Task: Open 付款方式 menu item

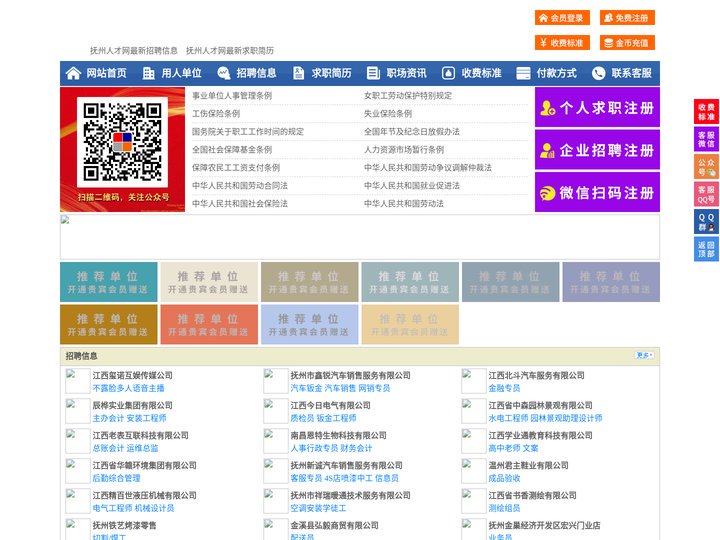Action: coord(557,73)
